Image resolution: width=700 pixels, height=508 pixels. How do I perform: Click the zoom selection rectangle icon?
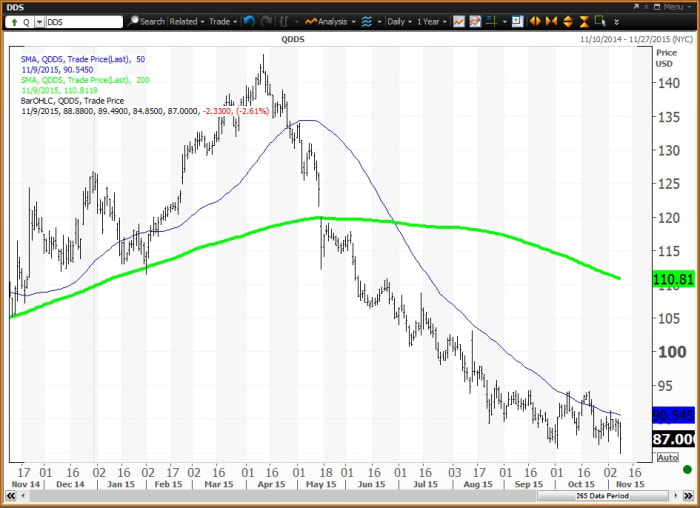(x=600, y=21)
